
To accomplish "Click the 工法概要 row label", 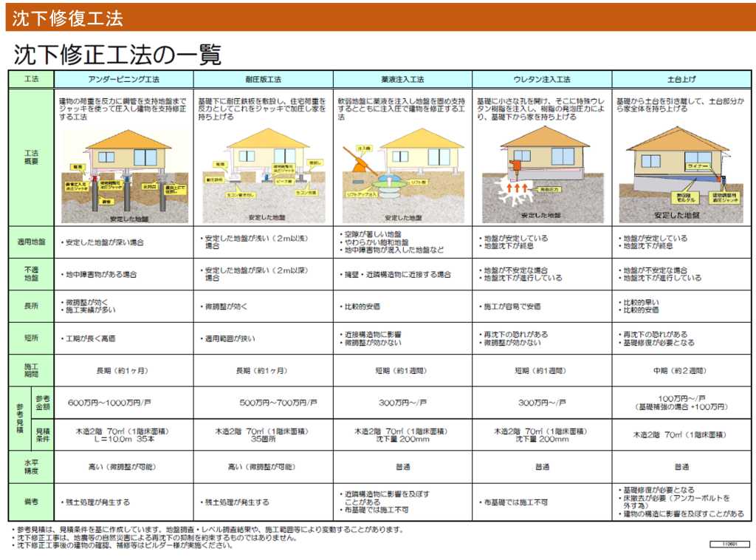I will 31,157.
